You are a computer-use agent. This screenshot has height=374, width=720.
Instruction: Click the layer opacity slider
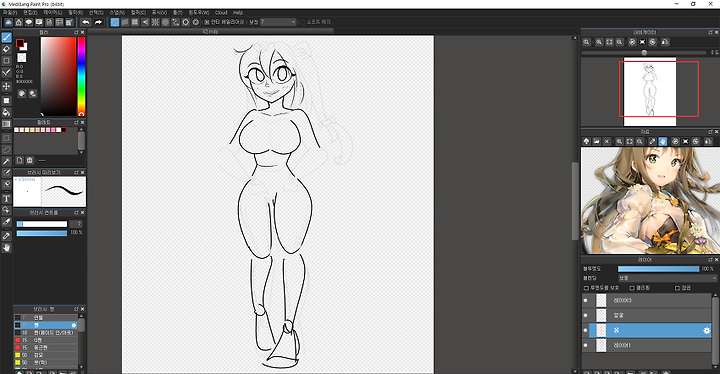[658, 269]
